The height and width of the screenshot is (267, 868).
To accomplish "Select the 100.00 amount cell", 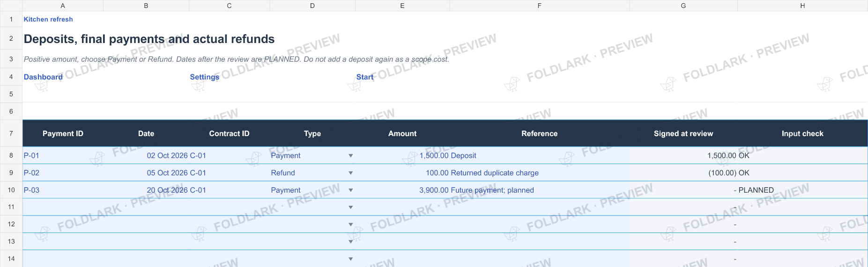I will (x=402, y=173).
